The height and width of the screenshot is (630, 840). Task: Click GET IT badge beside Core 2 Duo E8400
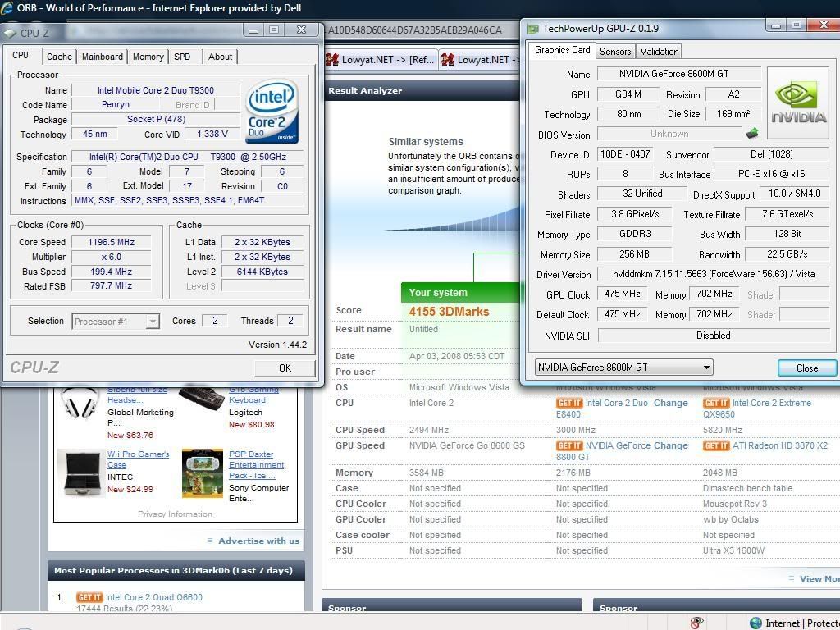pos(569,404)
